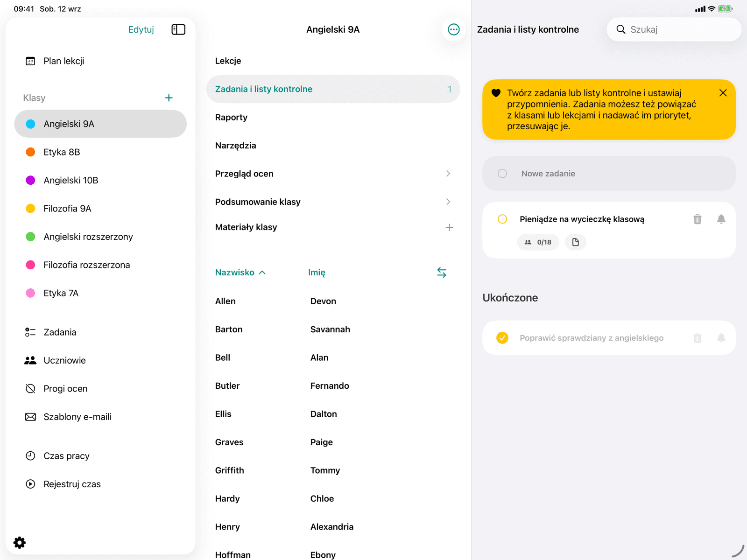
Task: Open student Bell Alan row
Action: (333, 357)
